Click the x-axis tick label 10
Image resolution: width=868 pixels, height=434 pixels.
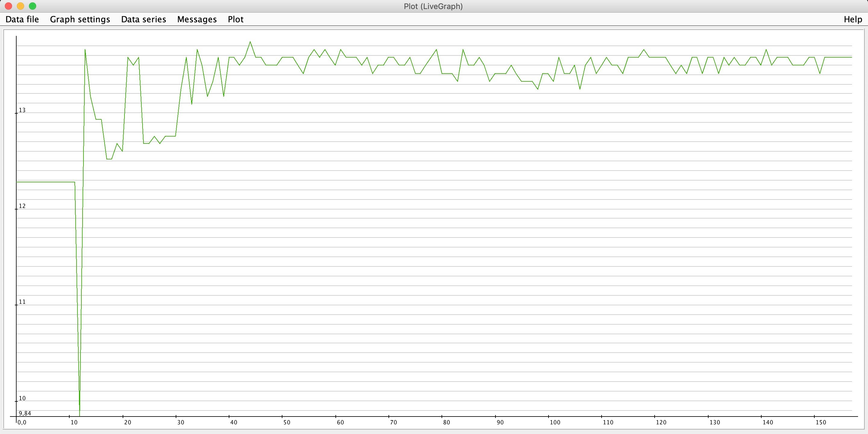click(x=74, y=423)
